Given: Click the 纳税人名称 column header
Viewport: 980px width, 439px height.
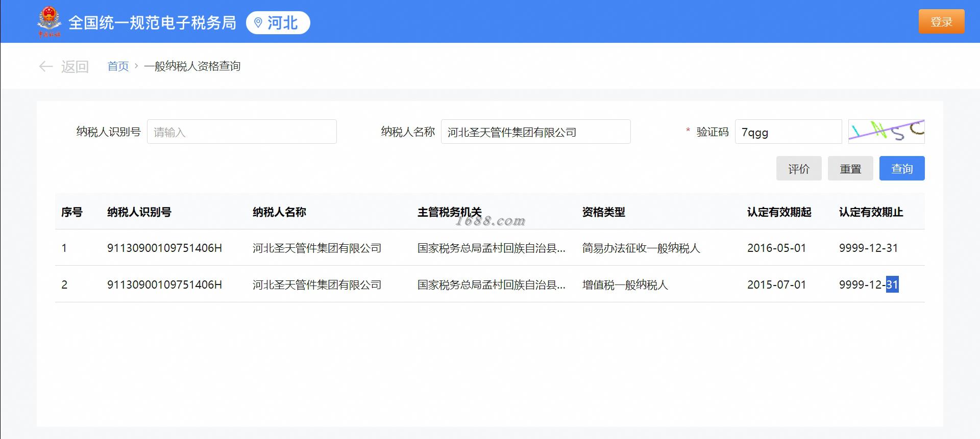Looking at the screenshot, I should click(x=279, y=212).
